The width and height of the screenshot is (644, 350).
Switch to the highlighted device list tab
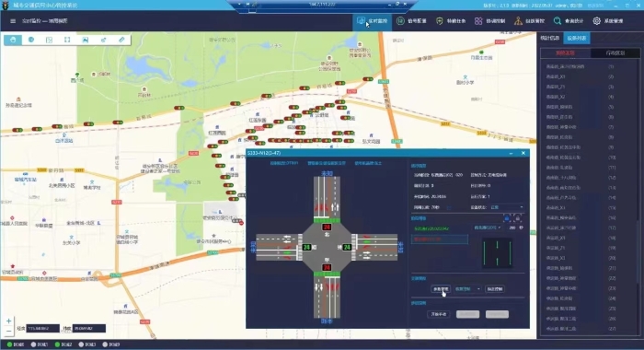pyautogui.click(x=576, y=38)
